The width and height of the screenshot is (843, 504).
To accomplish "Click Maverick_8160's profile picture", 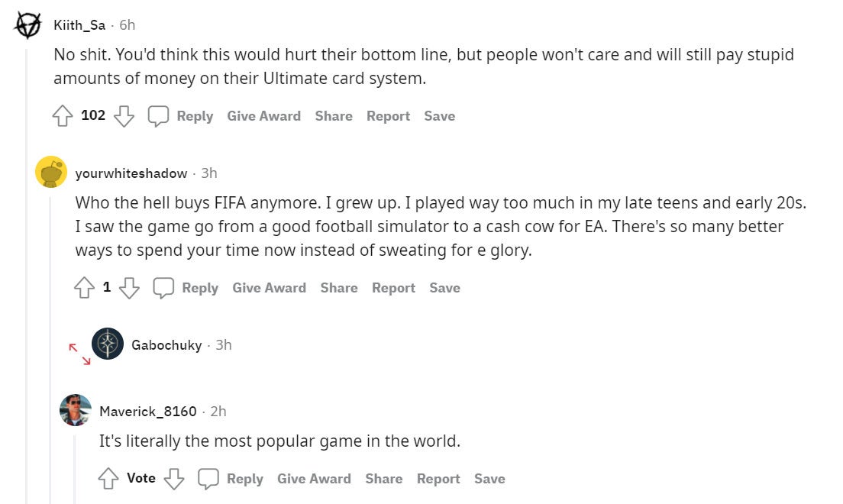I will click(x=73, y=411).
